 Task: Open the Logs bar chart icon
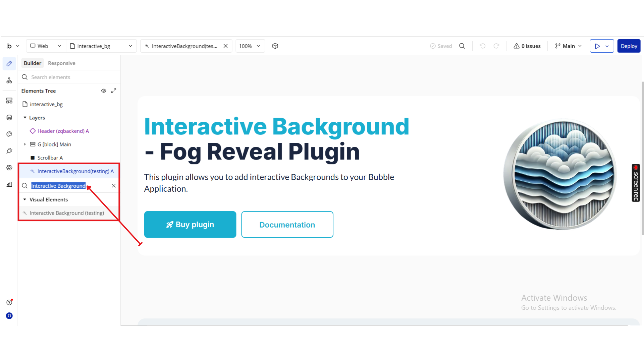tap(9, 184)
